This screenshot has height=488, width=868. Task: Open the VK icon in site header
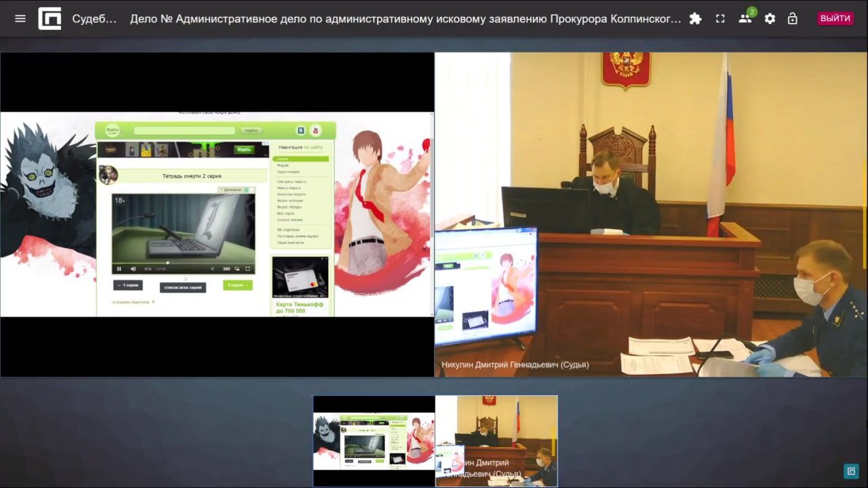301,130
